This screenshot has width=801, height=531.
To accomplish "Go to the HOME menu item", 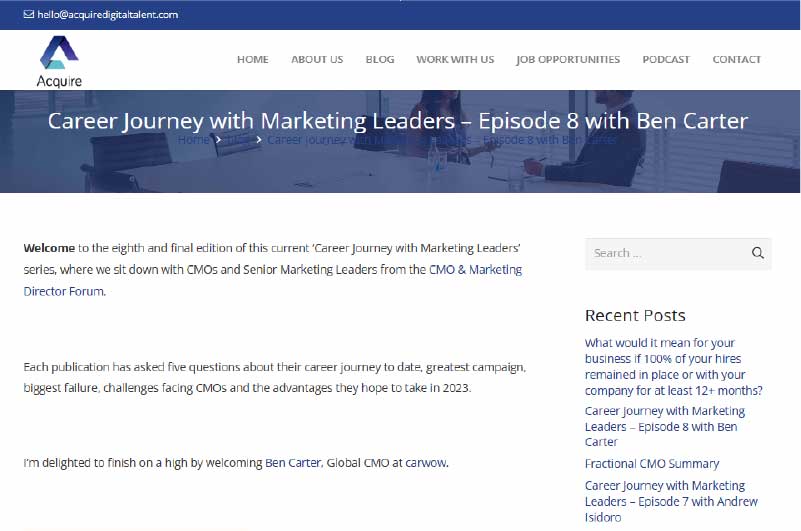I will coord(253,59).
